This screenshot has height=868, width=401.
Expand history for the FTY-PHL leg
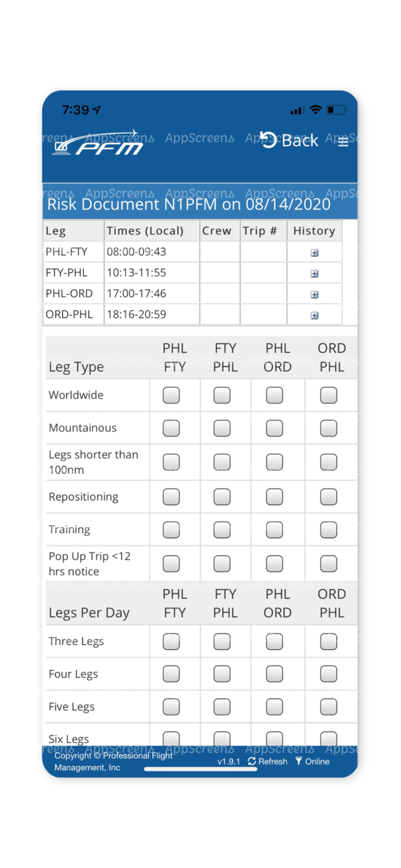click(314, 273)
